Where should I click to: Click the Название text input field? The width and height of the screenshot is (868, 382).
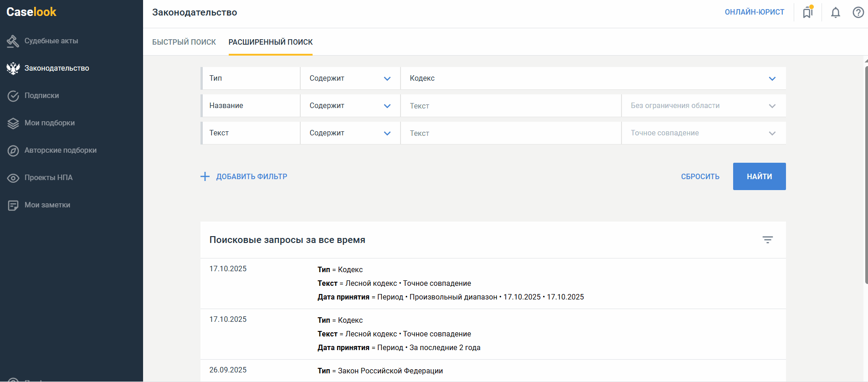coord(510,106)
